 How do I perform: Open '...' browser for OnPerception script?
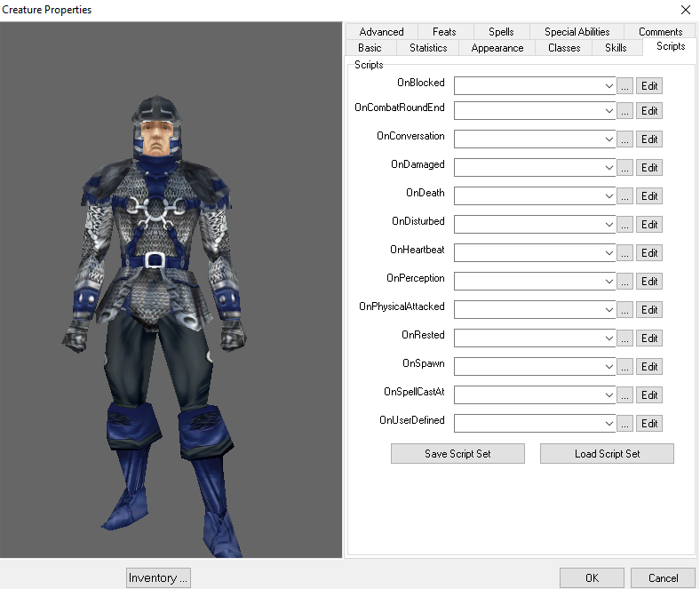click(x=625, y=282)
